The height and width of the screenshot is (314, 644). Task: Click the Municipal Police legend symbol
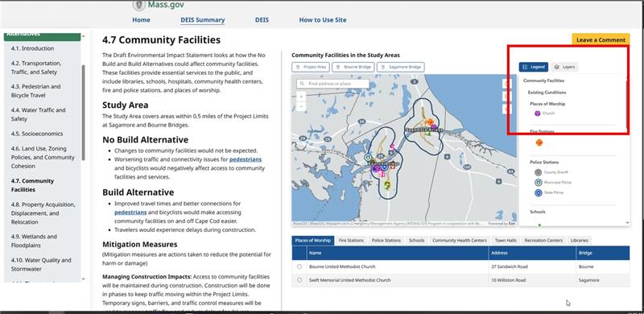[538, 182]
